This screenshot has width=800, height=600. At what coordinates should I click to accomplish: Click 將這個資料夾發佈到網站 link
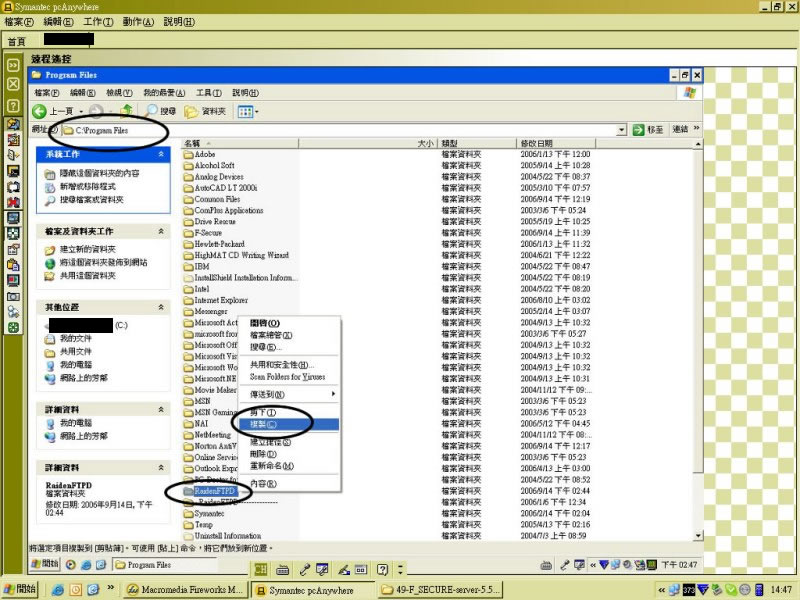point(104,262)
